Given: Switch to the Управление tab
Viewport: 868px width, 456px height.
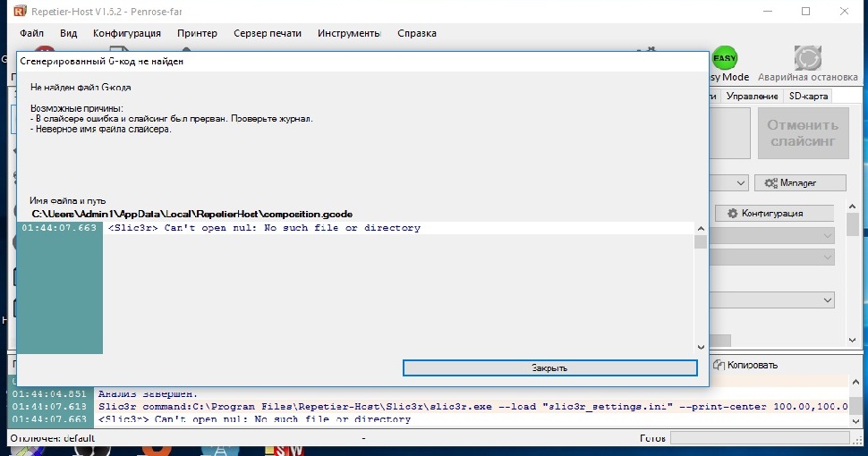Looking at the screenshot, I should click(752, 96).
